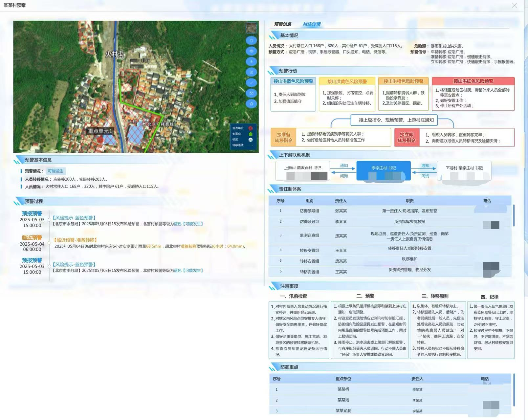Screen dimensions: 528x420
Task: Expand 接山洪黄色风险预警 header
Action: [347, 81]
